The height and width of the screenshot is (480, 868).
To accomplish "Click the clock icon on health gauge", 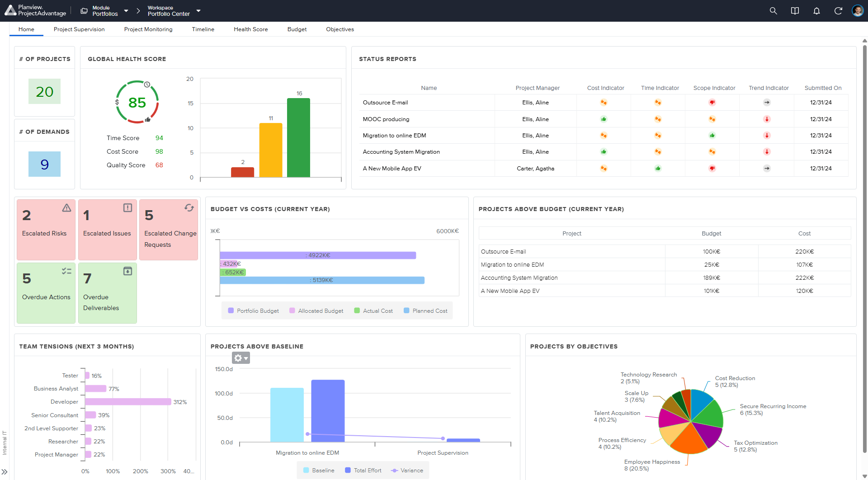I will pyautogui.click(x=147, y=85).
